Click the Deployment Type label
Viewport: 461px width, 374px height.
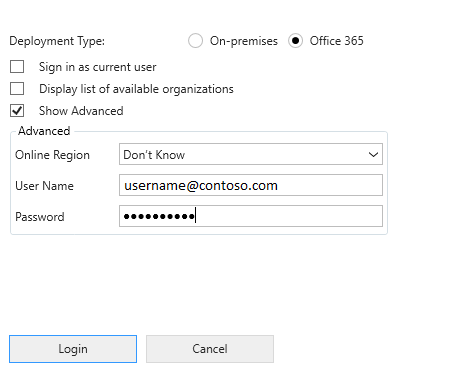tap(57, 41)
